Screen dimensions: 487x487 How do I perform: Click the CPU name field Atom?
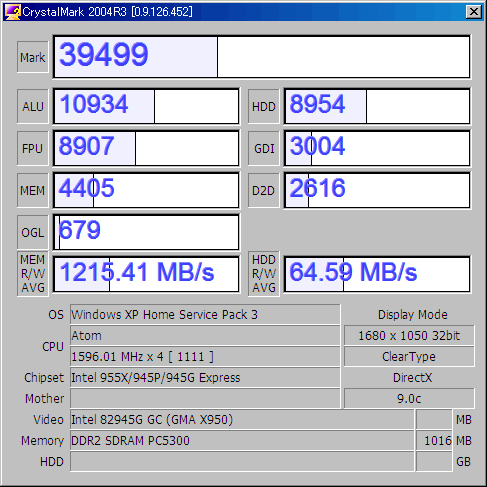click(x=205, y=335)
